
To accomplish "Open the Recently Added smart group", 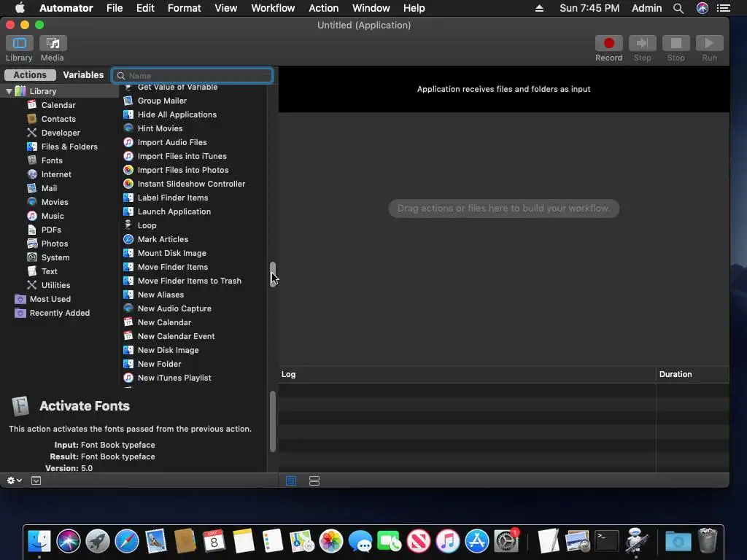I will (60, 312).
